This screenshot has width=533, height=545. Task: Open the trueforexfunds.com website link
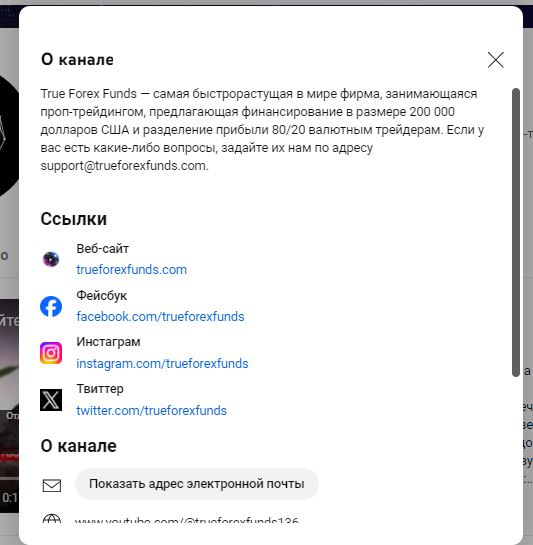click(131, 270)
